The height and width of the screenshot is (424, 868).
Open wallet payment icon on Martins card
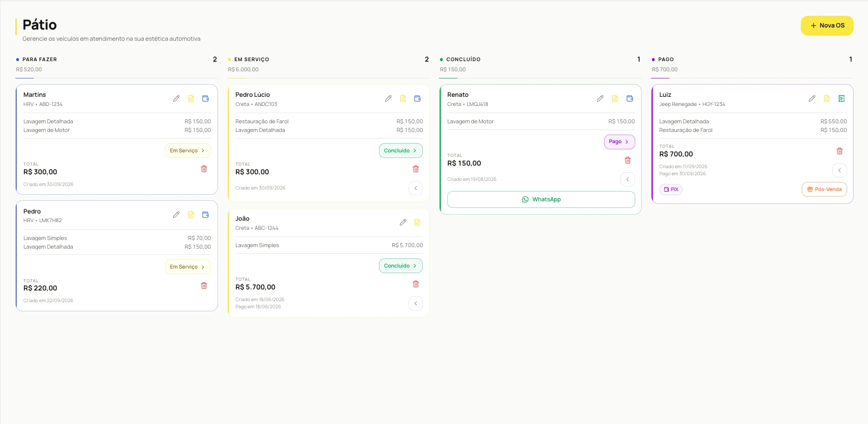pos(206,98)
